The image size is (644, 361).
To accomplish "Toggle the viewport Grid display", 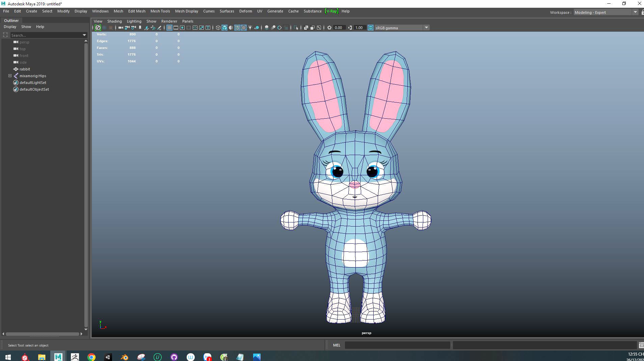I will tap(169, 28).
